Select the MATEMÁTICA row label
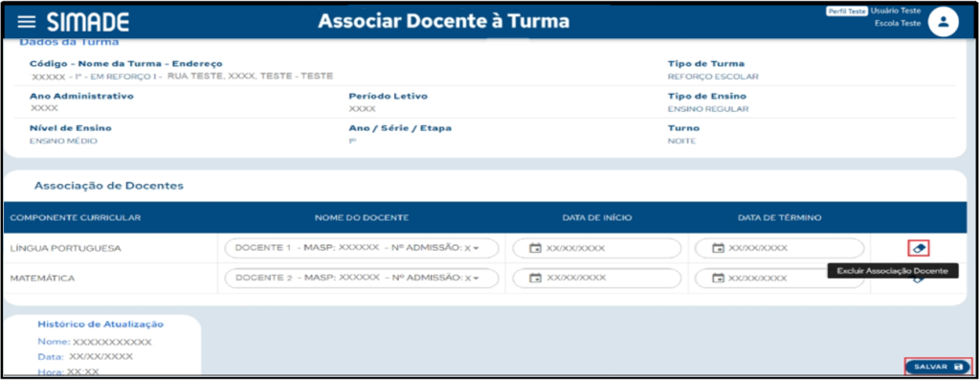 (42, 278)
